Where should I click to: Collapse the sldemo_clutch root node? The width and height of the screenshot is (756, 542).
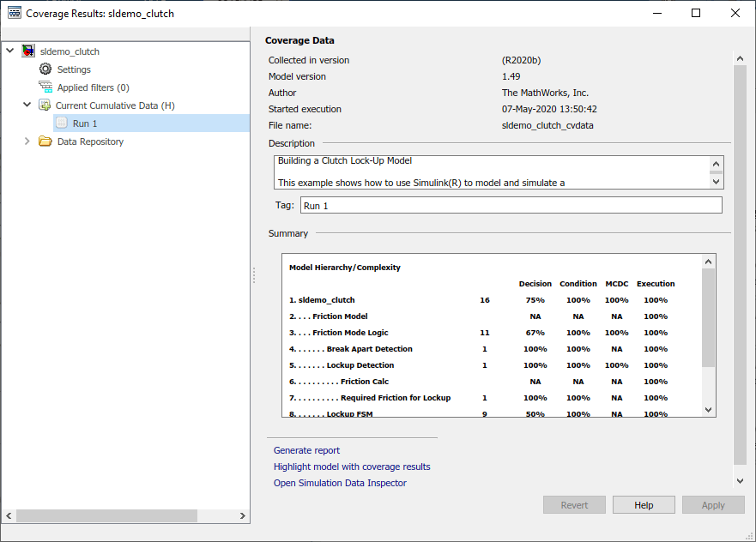coord(10,51)
